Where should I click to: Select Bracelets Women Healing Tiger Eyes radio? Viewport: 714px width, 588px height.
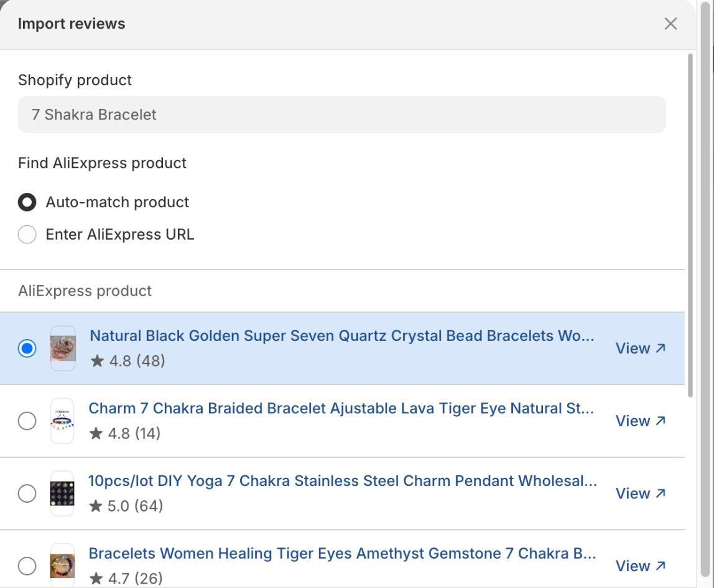coord(27,566)
